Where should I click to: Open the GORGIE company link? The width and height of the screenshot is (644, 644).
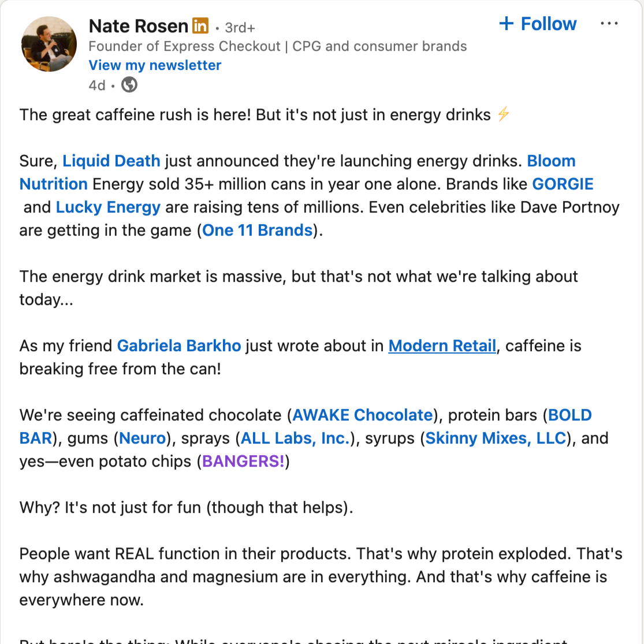[563, 184]
